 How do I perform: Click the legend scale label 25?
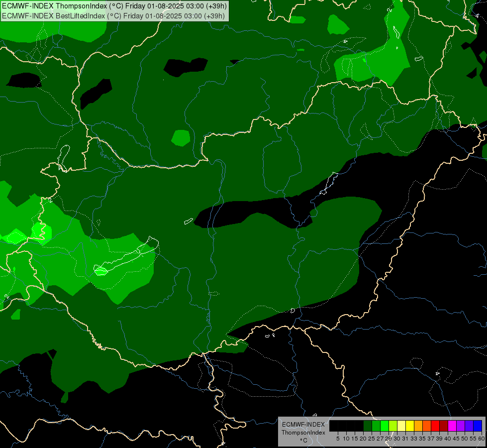pos(372,439)
